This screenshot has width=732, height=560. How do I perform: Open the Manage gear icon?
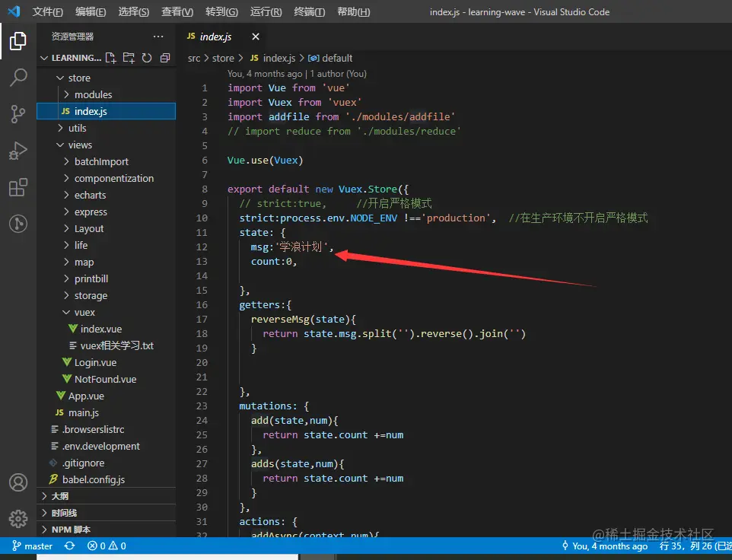[18, 518]
